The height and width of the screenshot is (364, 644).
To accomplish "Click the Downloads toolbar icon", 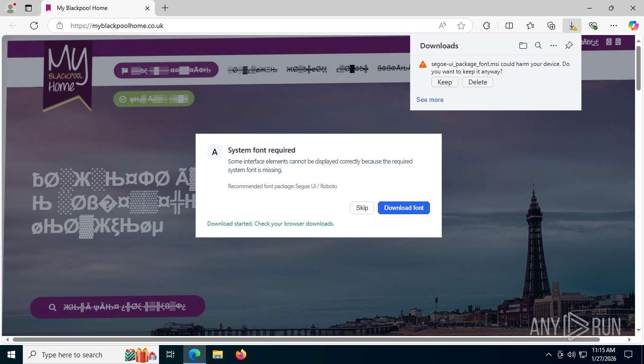I will point(572,26).
